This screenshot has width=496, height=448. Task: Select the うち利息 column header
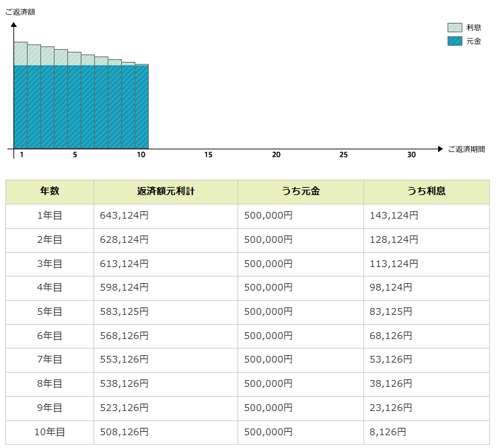(x=426, y=192)
